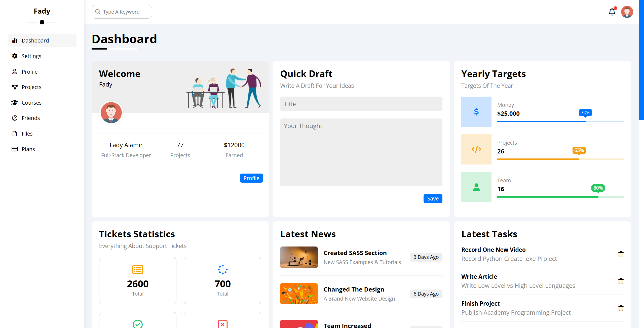Open Settings in the sidebar

pyautogui.click(x=42, y=56)
